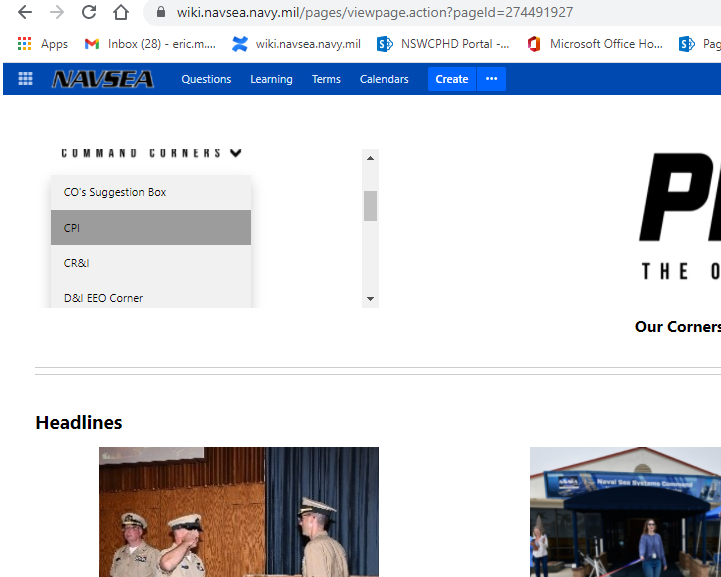Screen dimensions: 721x577
Task: Open the NSWCPHD Portal bookmark
Action: pyautogui.click(x=443, y=44)
